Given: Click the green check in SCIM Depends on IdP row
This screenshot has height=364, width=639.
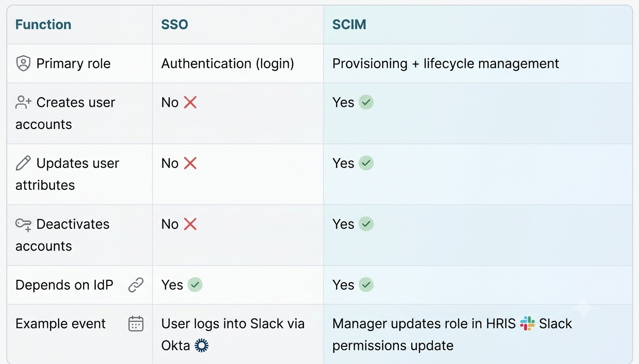Looking at the screenshot, I should 366,285.
